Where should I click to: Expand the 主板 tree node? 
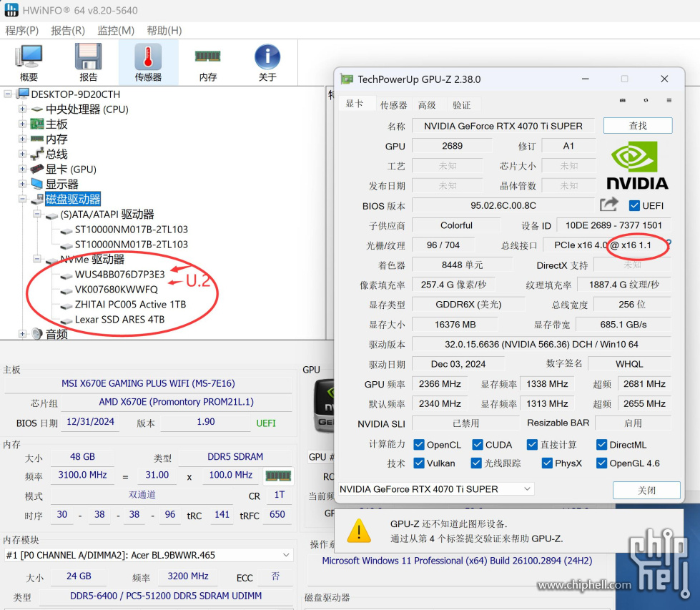(22, 124)
